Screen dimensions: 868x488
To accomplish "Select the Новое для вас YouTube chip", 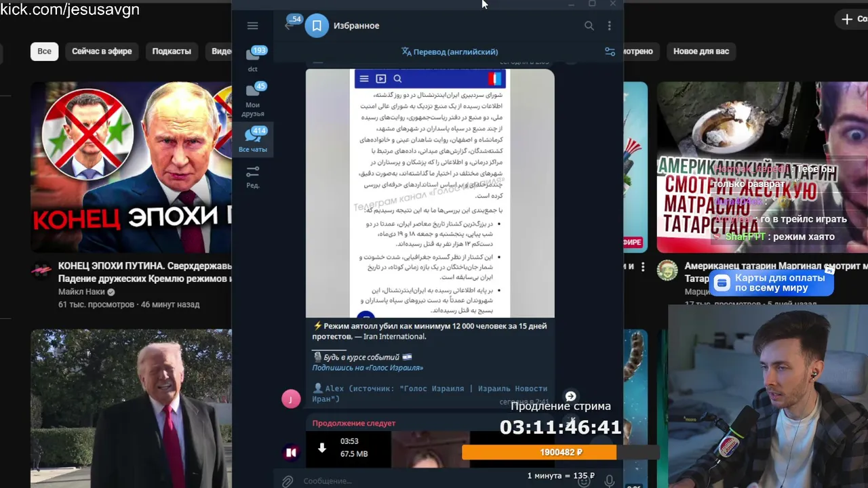I will pos(701,52).
